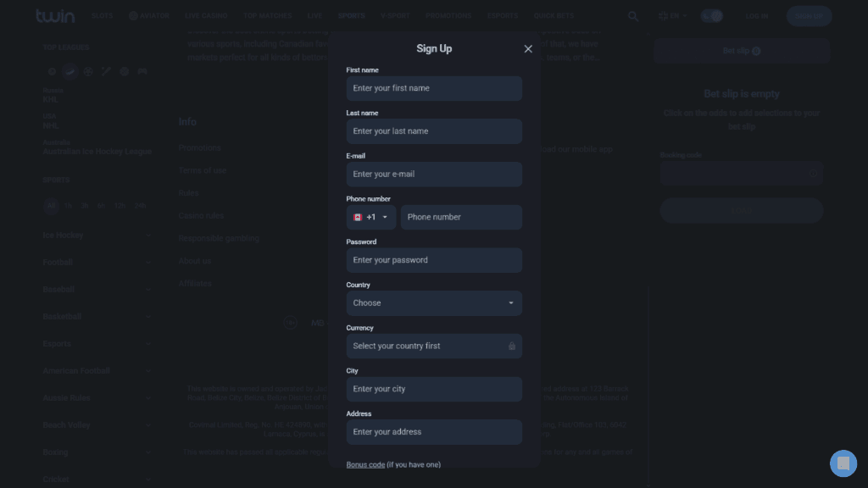This screenshot has height=488, width=868.
Task: Select the All time filter under Sports
Action: tap(51, 205)
